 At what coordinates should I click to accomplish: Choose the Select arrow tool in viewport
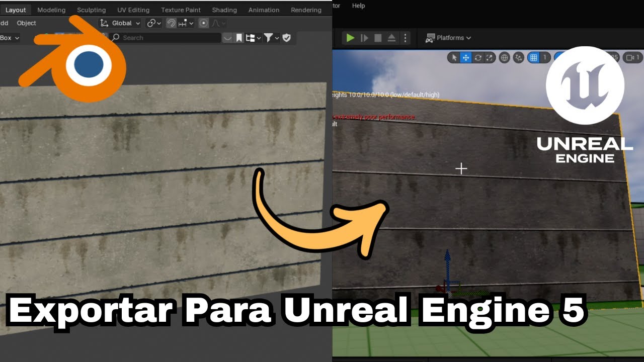454,58
